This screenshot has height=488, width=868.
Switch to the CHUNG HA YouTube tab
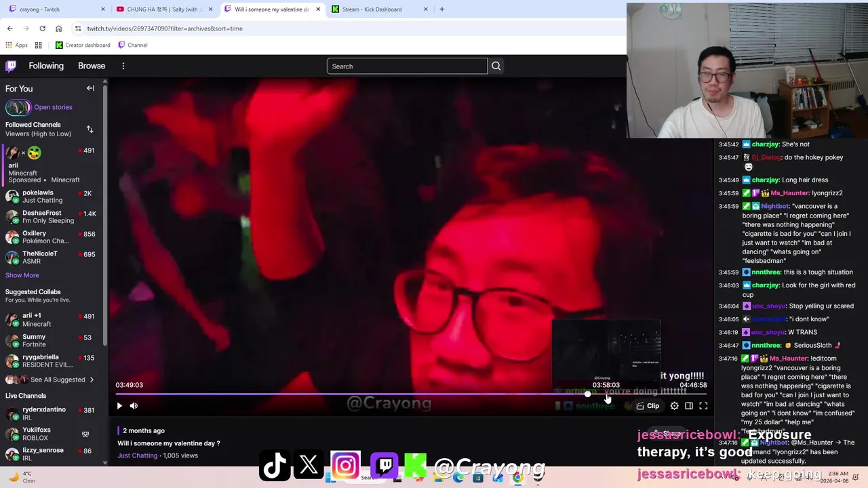[163, 9]
